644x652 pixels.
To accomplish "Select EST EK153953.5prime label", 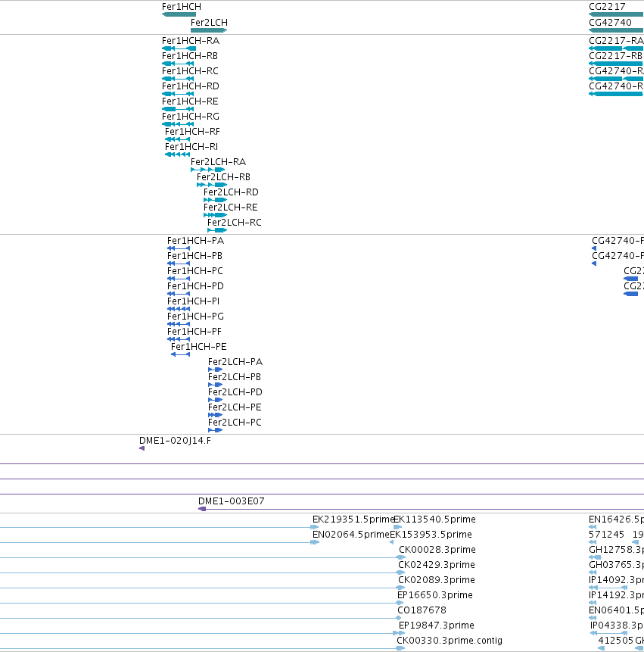I will (x=431, y=535).
